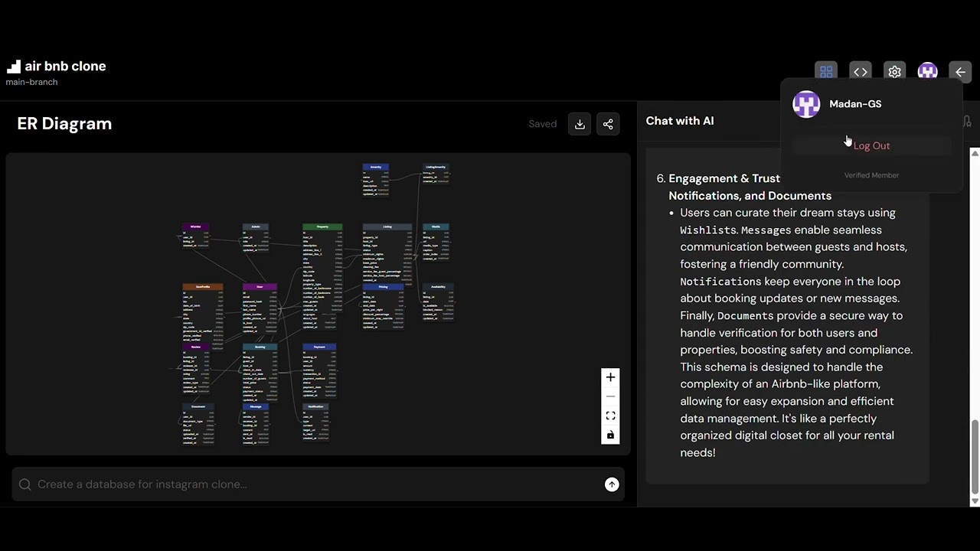Click Log Out in profile menu
Image resolution: width=980 pixels, height=551 pixels.
tap(871, 145)
